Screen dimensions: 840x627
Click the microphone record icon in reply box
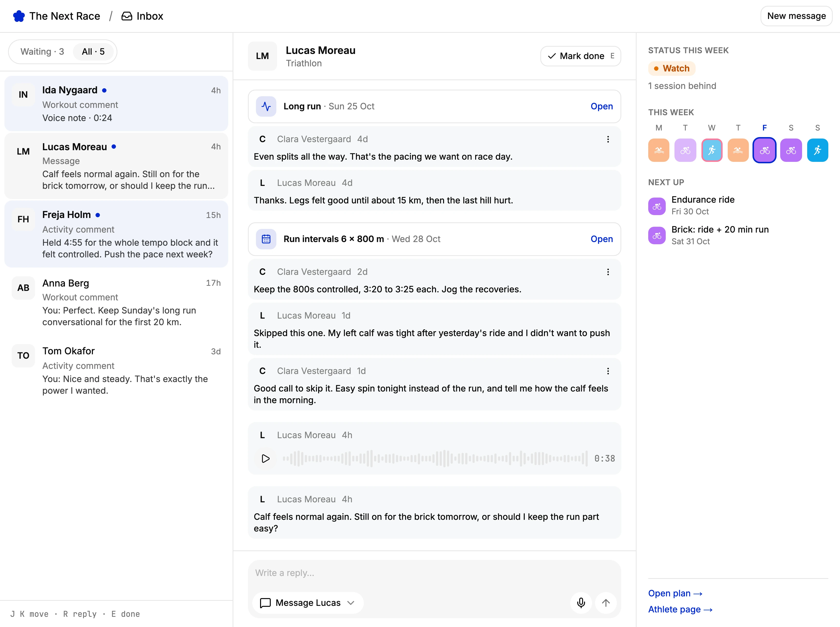[581, 603]
